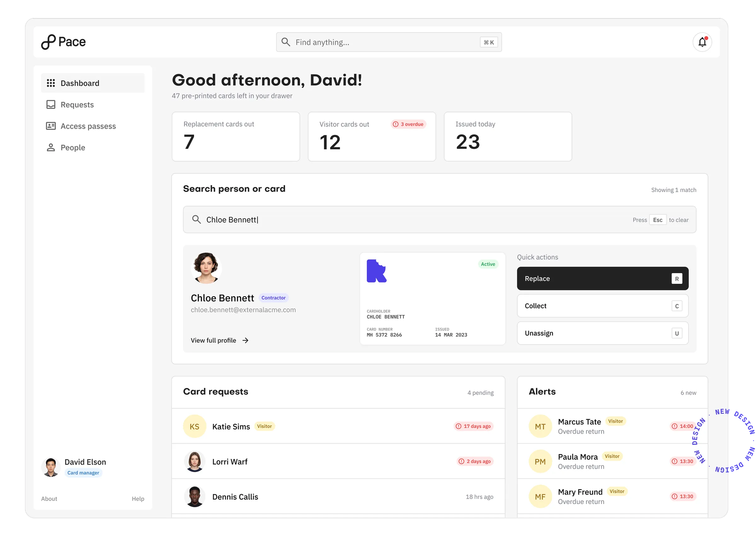The height and width of the screenshot is (540, 756).
Task: Click the Esc key badge
Action: pyautogui.click(x=657, y=220)
